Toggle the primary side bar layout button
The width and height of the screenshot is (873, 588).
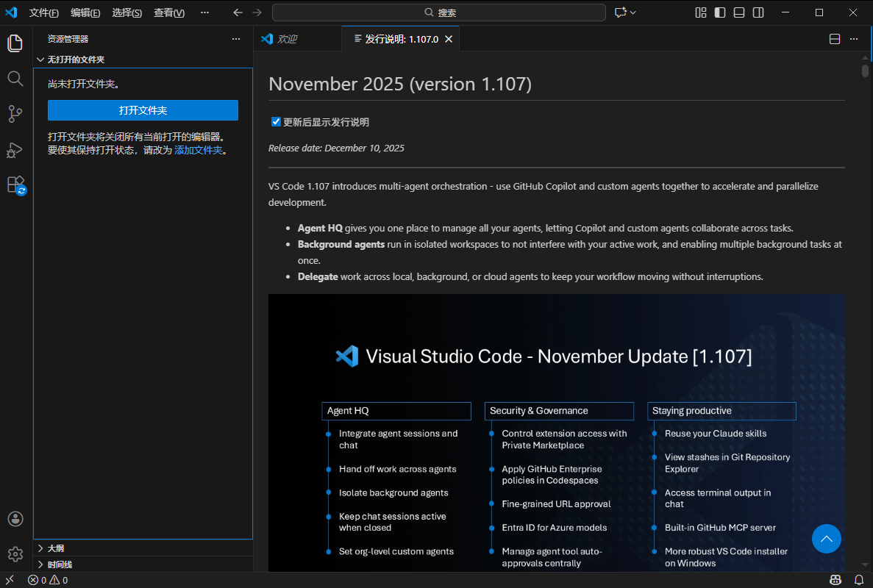pyautogui.click(x=720, y=12)
